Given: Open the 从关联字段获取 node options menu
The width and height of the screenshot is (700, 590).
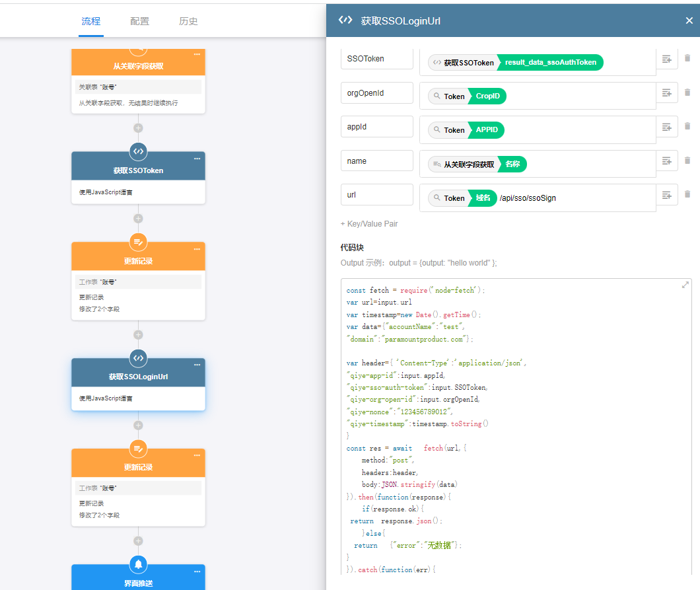Looking at the screenshot, I should pyautogui.click(x=197, y=55).
